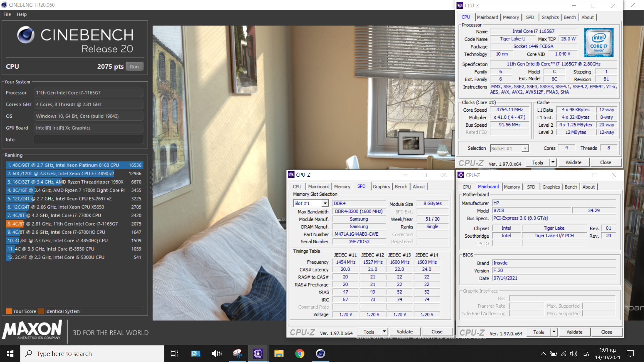Screen dimensions: 644x362
Task: Open the audio mixer taskbar icon
Action: (x=217, y=354)
